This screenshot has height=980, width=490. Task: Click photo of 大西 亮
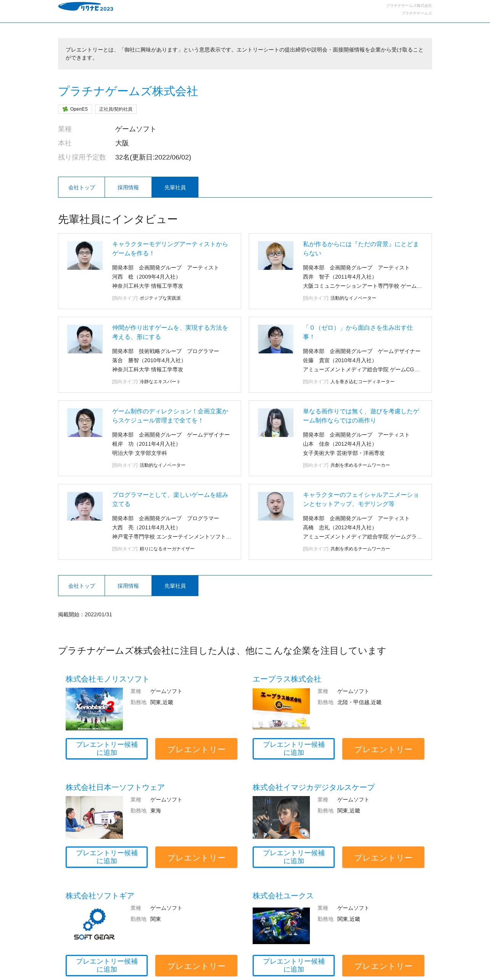coord(85,506)
